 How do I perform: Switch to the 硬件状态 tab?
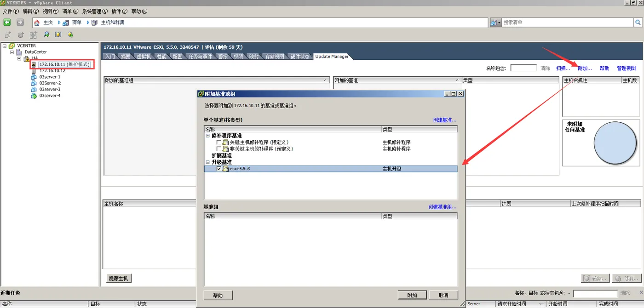[300, 57]
